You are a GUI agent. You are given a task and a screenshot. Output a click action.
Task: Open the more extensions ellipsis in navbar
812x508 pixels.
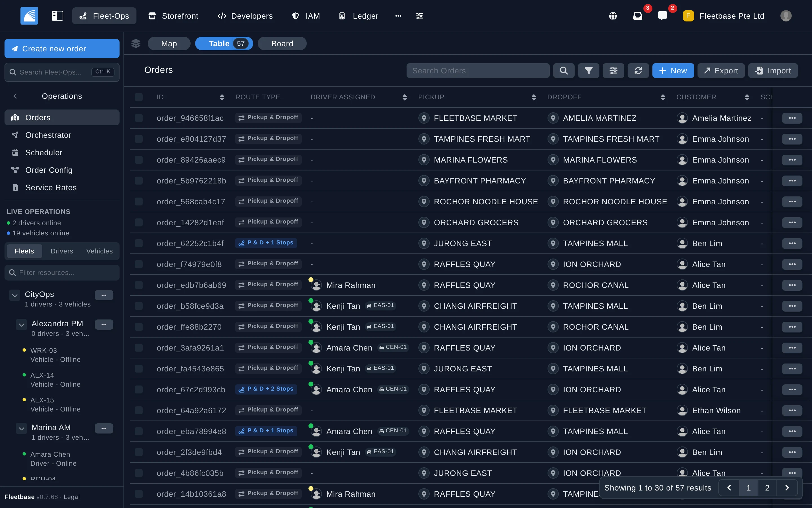coord(398,16)
